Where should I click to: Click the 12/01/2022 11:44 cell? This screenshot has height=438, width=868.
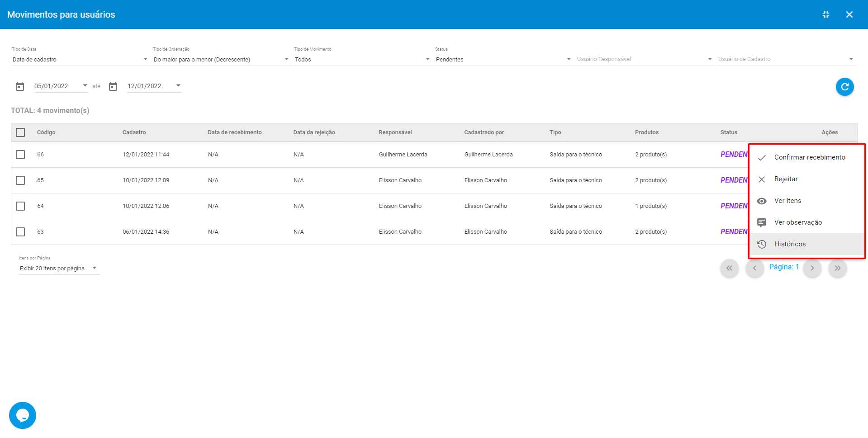coord(146,155)
